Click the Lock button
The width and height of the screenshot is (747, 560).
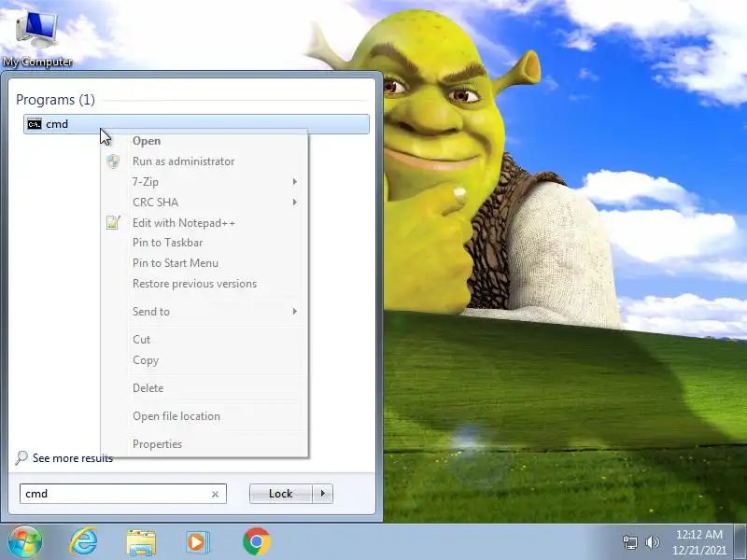pos(281,494)
